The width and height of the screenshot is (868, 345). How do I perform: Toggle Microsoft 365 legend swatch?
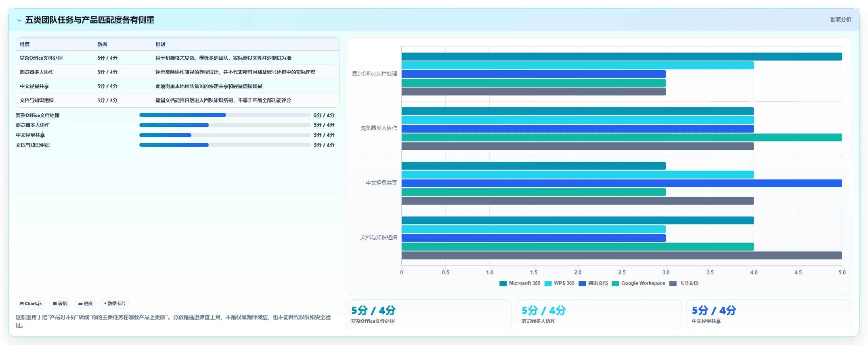pos(503,283)
